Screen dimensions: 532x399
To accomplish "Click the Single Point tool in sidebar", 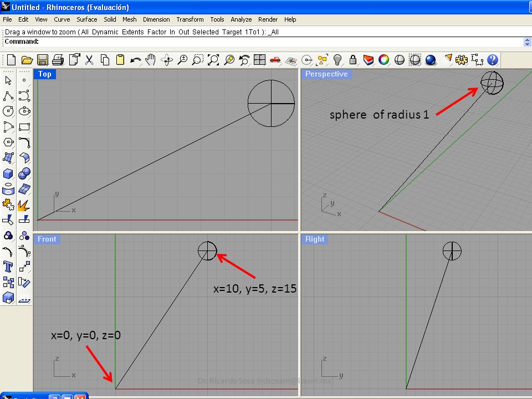I will [24, 80].
